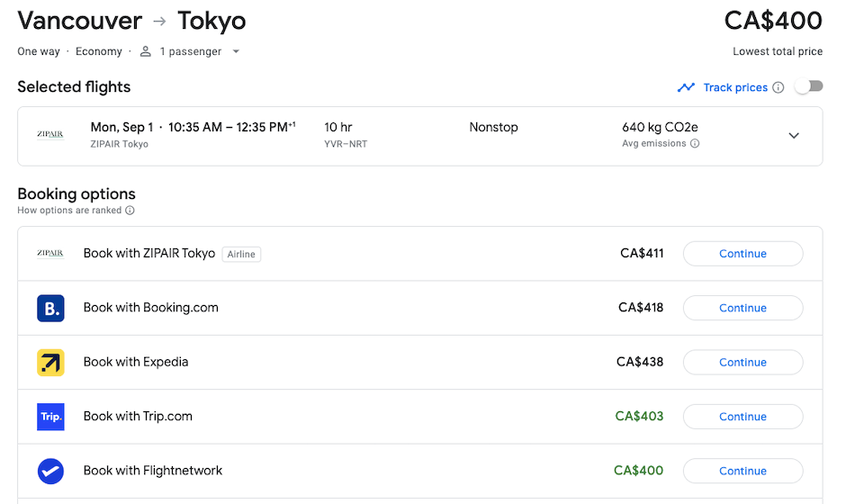864x504 pixels.
Task: Continue booking with Booking.com
Action: (742, 308)
